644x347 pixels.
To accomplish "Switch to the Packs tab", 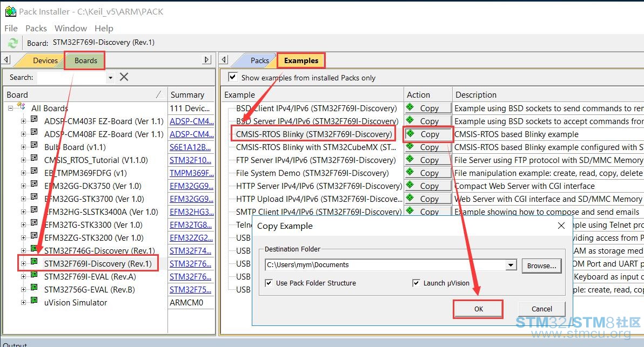I will (x=259, y=60).
